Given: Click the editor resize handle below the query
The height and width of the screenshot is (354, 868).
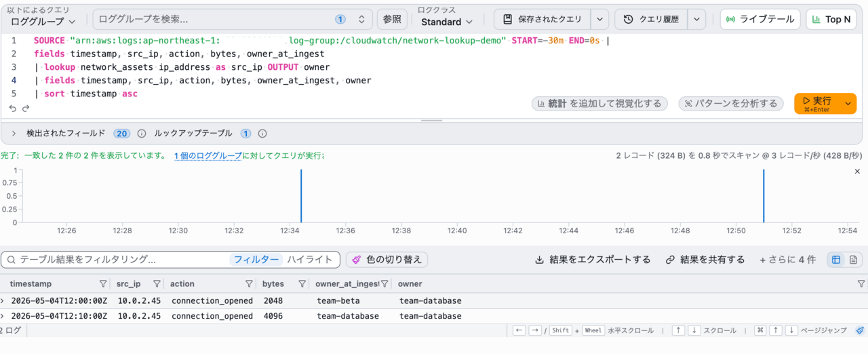Looking at the screenshot, I should pyautogui.click(x=432, y=121).
